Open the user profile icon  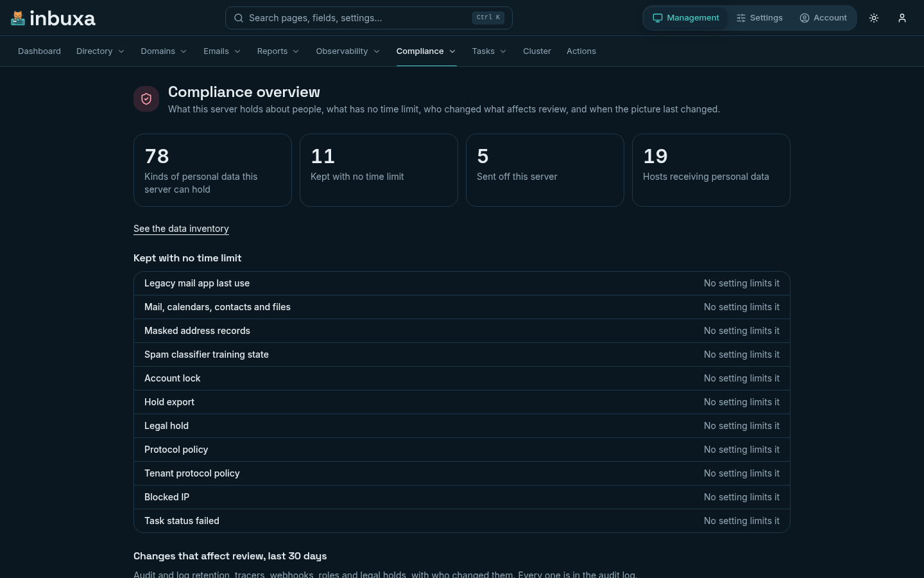point(902,18)
